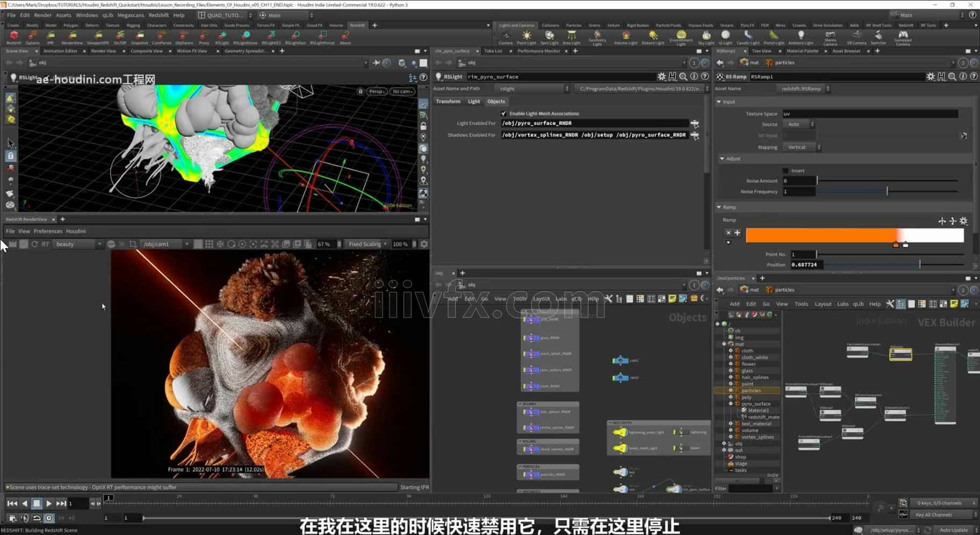This screenshot has width=980, height=535.
Task: Click the crop region icon in RenderView
Action: 133,244
